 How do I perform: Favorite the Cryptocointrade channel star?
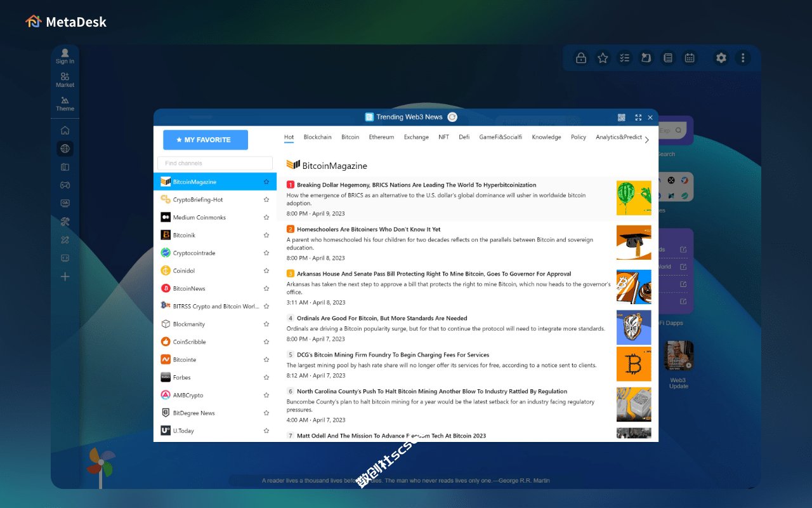[x=266, y=253]
